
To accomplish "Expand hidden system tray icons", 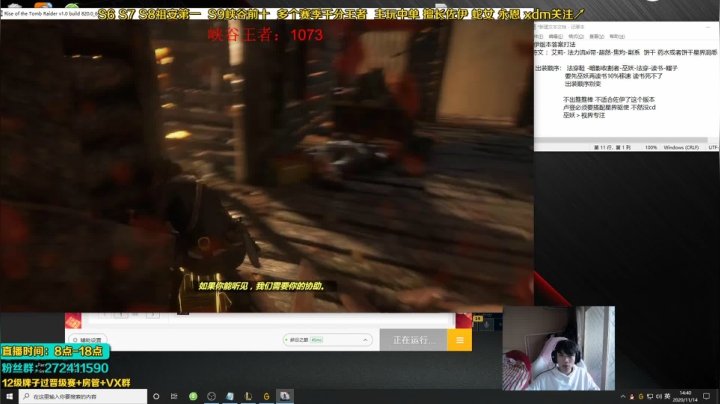I will pyautogui.click(x=623, y=396).
